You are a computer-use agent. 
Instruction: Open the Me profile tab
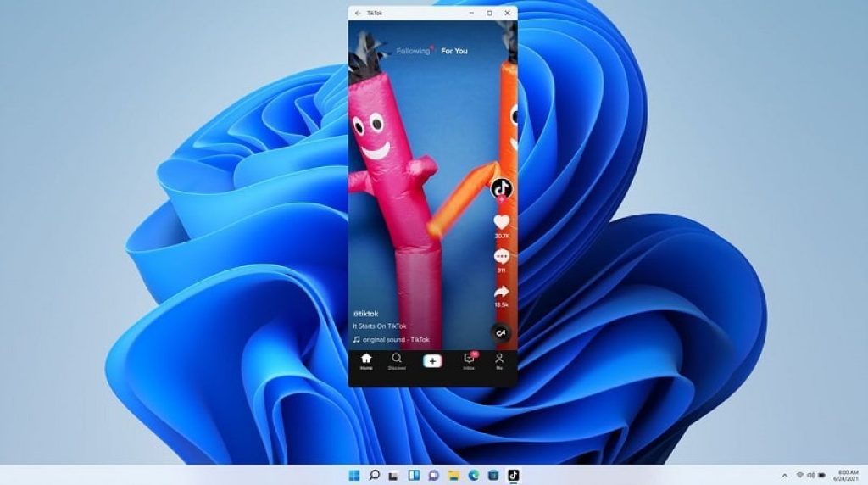[499, 361]
